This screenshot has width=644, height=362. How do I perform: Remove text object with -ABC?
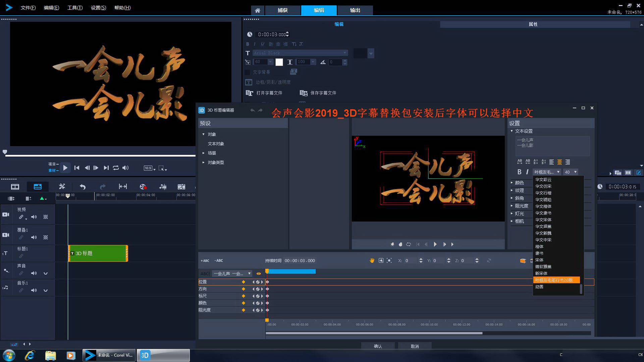coord(219,261)
